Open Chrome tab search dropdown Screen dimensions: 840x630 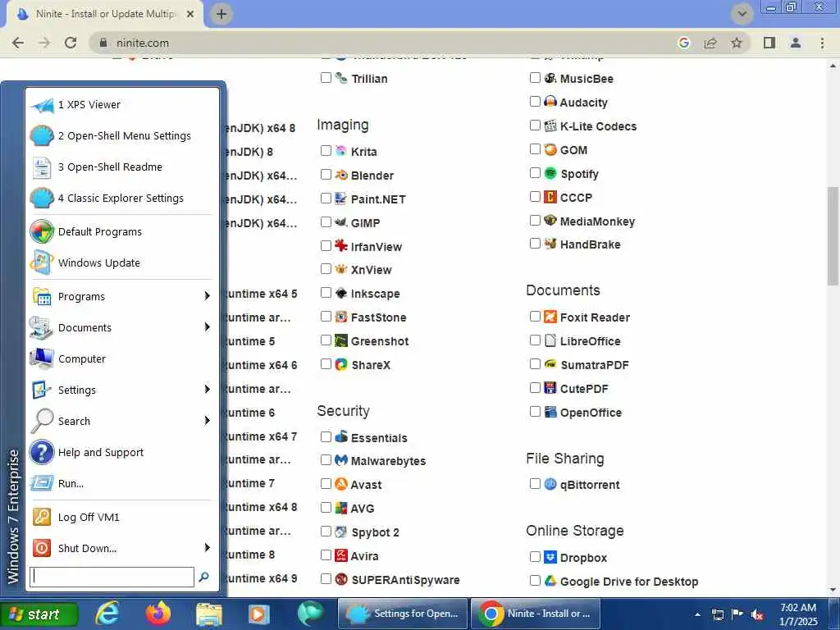pos(742,14)
